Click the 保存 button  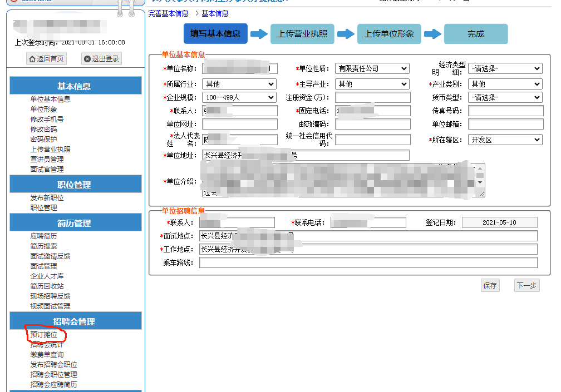coord(490,285)
